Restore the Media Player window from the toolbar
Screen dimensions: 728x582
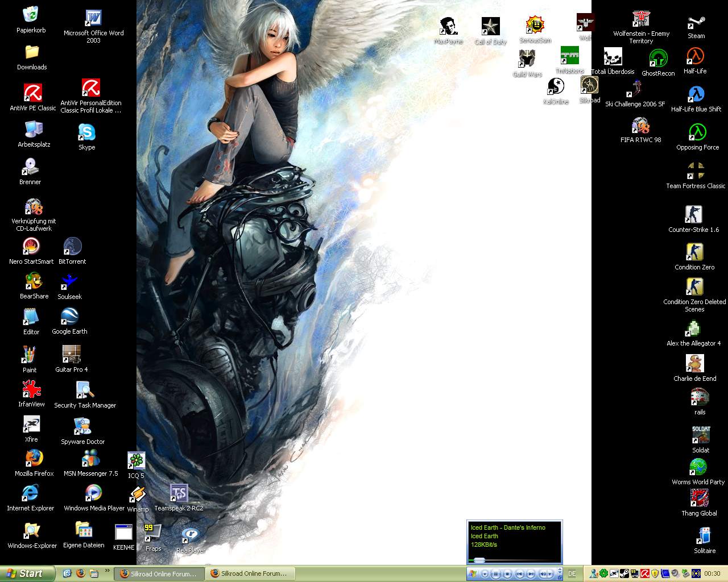tap(559, 576)
